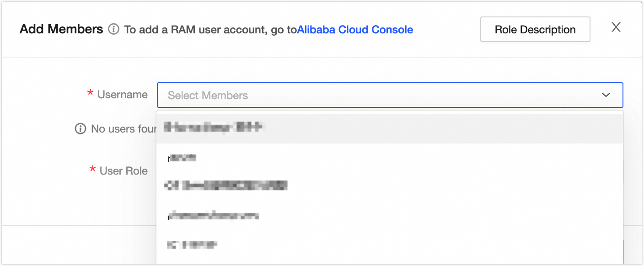The width and height of the screenshot is (644, 266).
Task: Choose the fifth member entry in the dropdown
Action: 192,245
